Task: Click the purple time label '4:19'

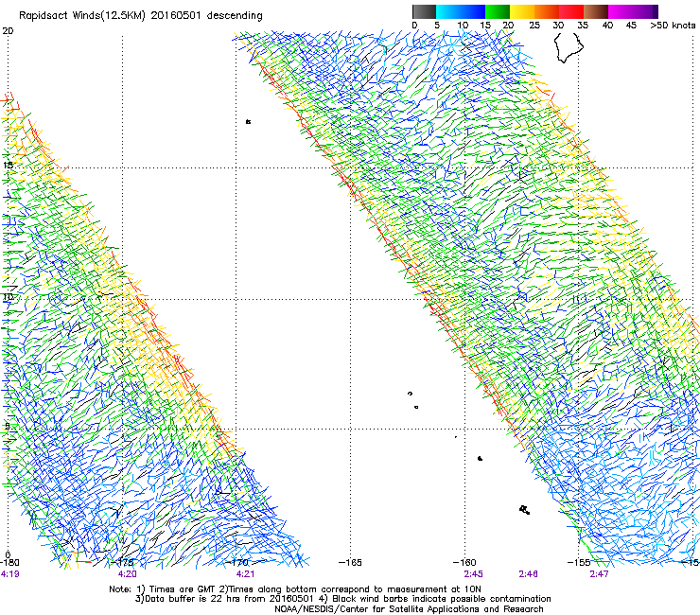Action: click(9, 574)
